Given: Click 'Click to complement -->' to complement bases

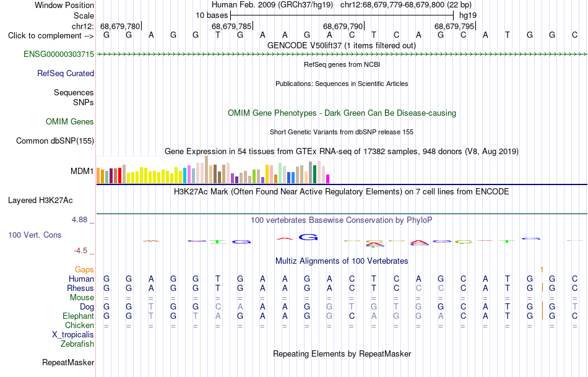Looking at the screenshot, I should pyautogui.click(x=51, y=36).
